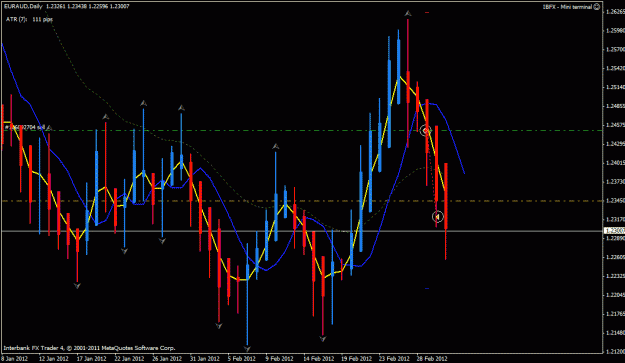Click the small red dash marker near top
This screenshot has height=363, width=625.
(x=427, y=13)
